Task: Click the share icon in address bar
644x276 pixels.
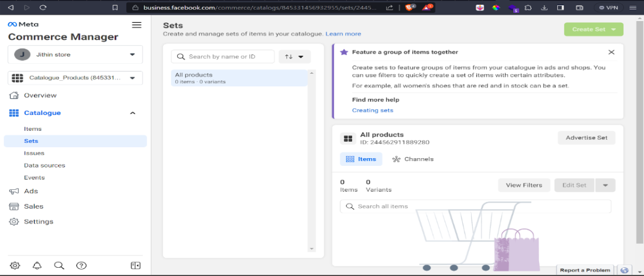Action: tap(389, 8)
